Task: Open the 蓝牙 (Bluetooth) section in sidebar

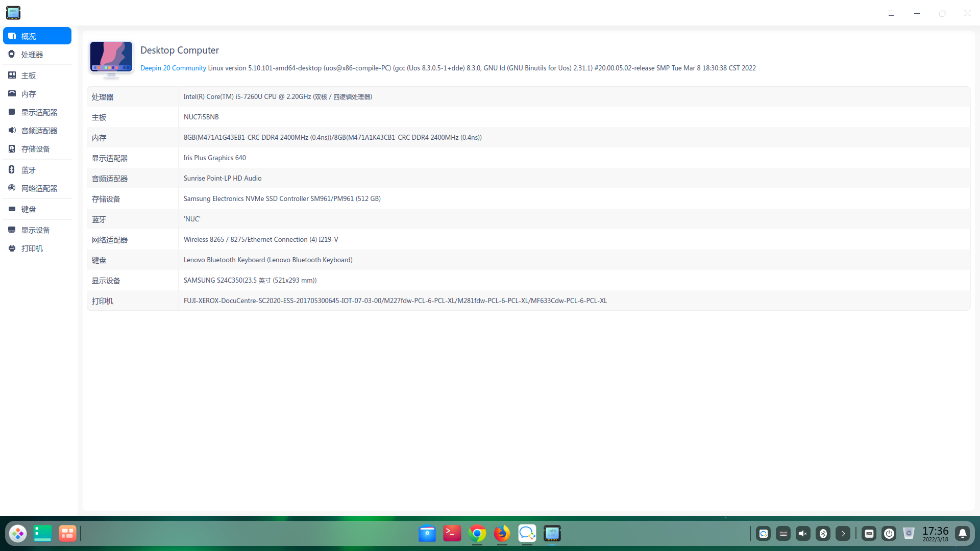Action: click(x=28, y=169)
